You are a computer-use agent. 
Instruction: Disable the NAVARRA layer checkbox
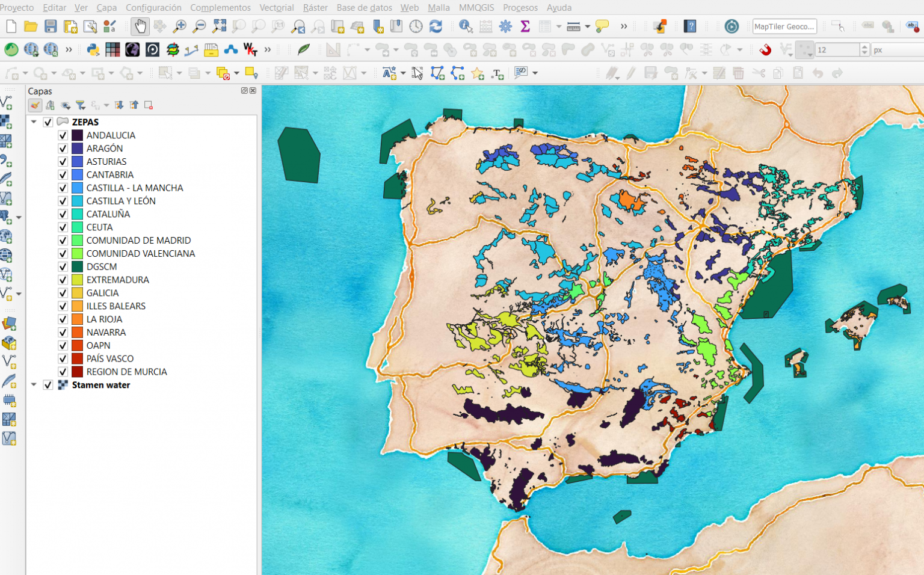pos(63,332)
